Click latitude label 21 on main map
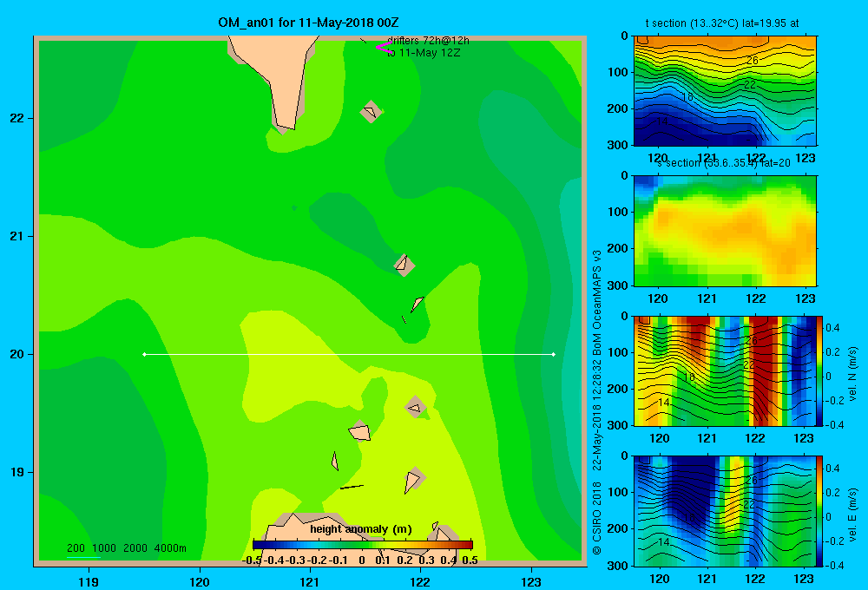Image resolution: width=868 pixels, height=590 pixels. coord(17,236)
